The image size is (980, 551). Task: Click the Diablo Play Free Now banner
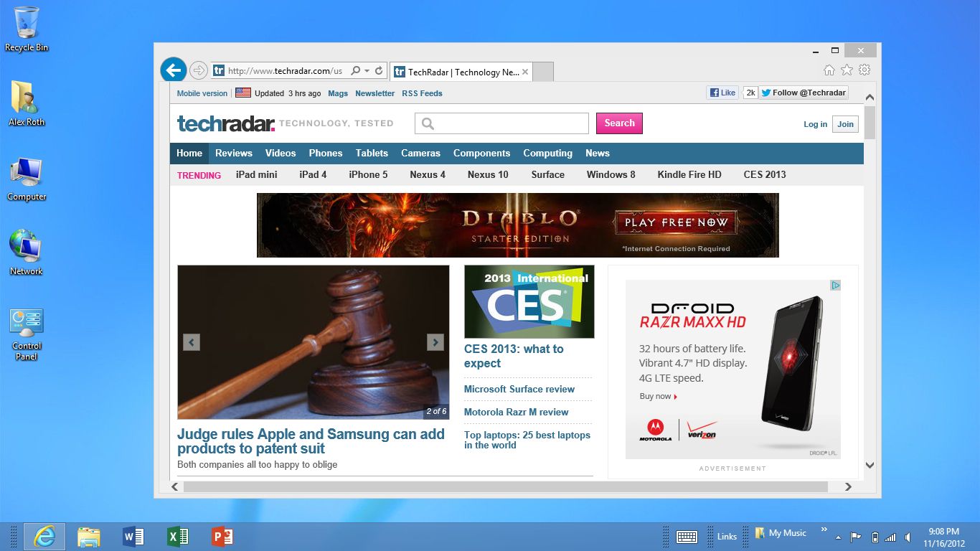point(518,225)
